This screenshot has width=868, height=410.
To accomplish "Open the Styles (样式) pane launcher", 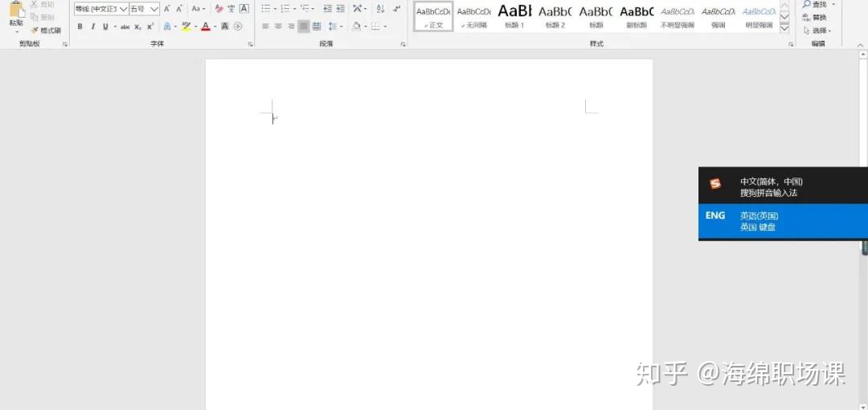I will click(791, 43).
